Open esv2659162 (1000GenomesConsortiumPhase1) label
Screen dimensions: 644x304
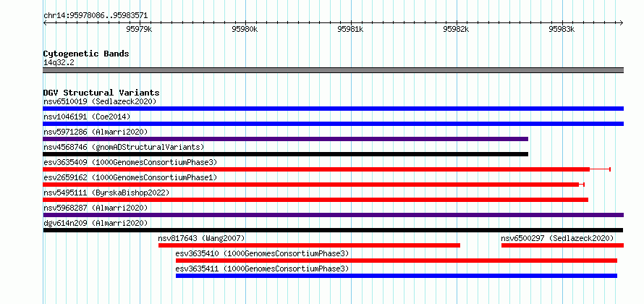pos(130,177)
